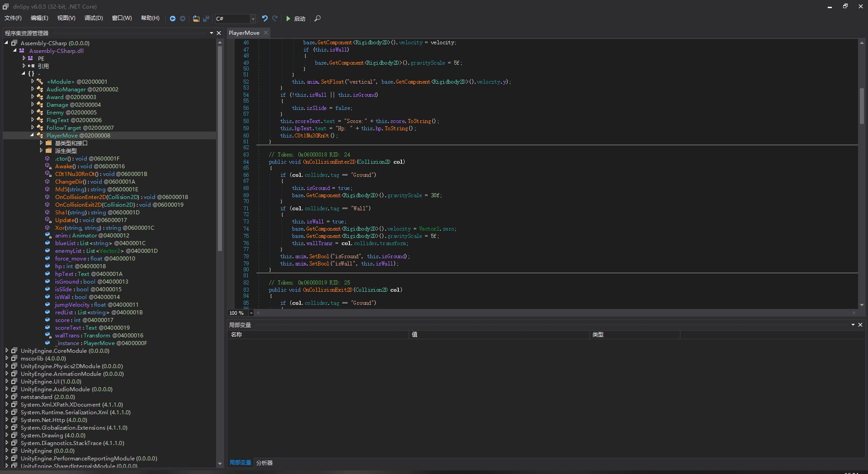The width and height of the screenshot is (868, 474).
Task: Expand the UnityEngine.CoreModule assembly
Action: pos(7,351)
